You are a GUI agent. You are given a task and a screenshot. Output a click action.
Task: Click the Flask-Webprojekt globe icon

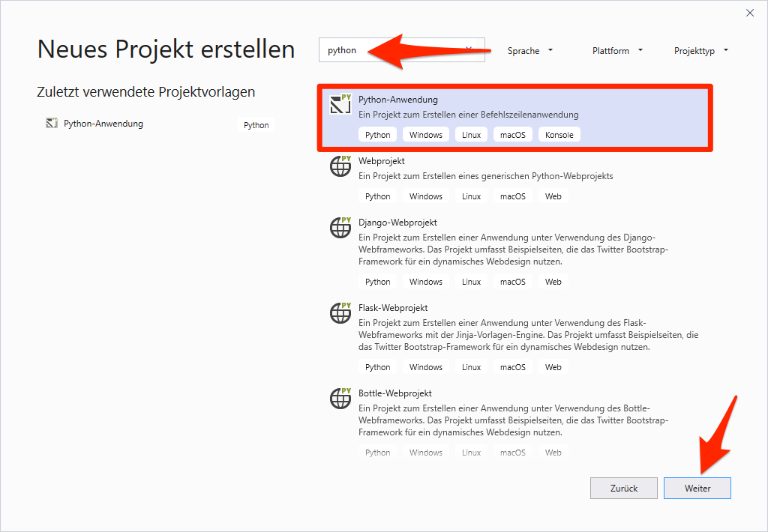340,312
